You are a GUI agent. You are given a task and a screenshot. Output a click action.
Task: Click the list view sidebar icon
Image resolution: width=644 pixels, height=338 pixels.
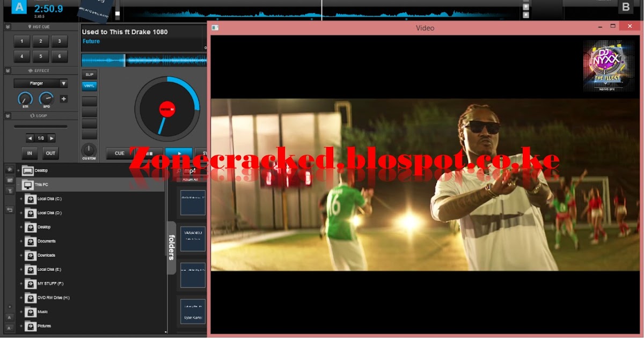click(x=10, y=180)
